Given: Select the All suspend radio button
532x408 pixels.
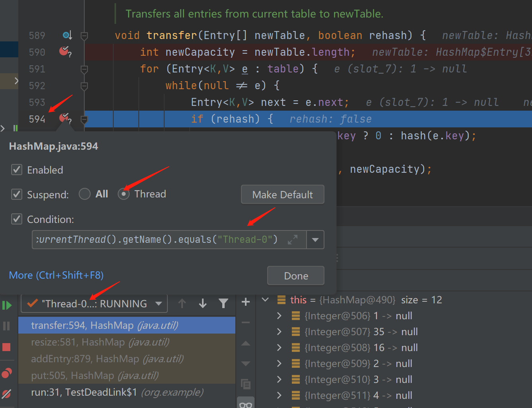Looking at the screenshot, I should point(85,194).
